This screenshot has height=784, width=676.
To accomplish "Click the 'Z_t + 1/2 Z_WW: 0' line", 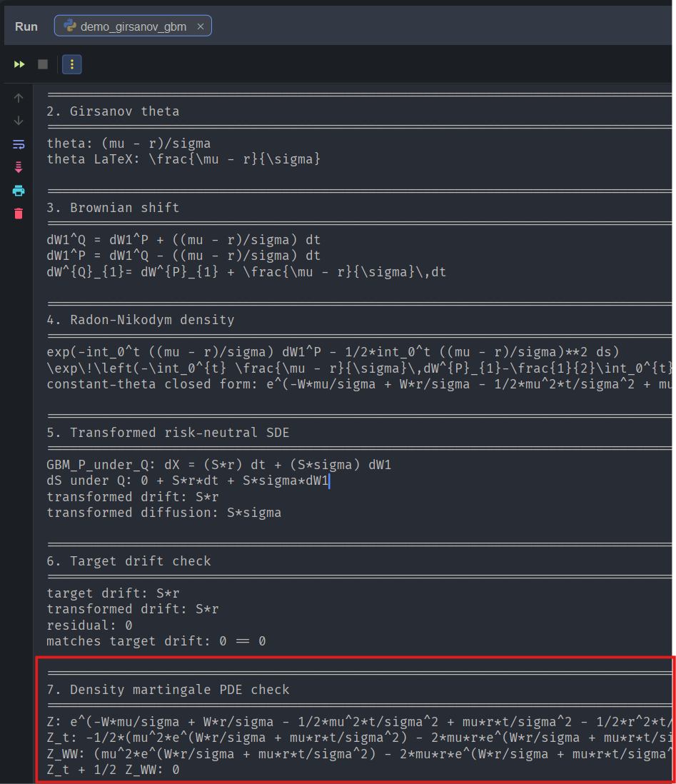I will [x=113, y=770].
